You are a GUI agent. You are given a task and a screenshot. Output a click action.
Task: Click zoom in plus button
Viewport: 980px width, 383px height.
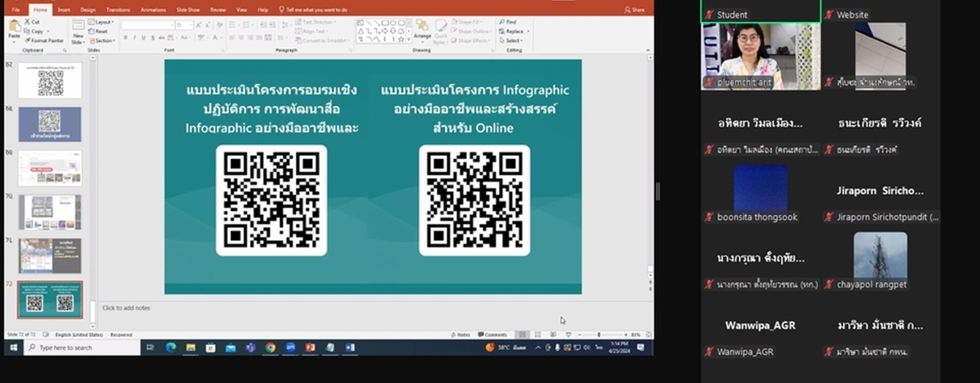[x=626, y=335]
